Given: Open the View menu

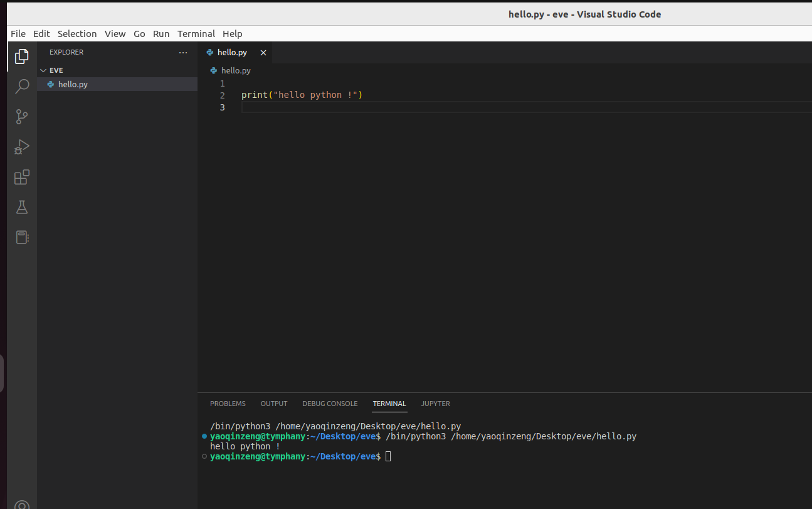Looking at the screenshot, I should click(x=115, y=34).
